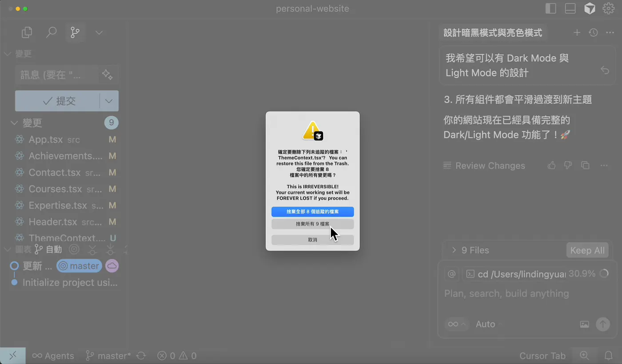
Task: Select the 設計暗黑模式與亮色模式 chat tab
Action: pos(493,33)
